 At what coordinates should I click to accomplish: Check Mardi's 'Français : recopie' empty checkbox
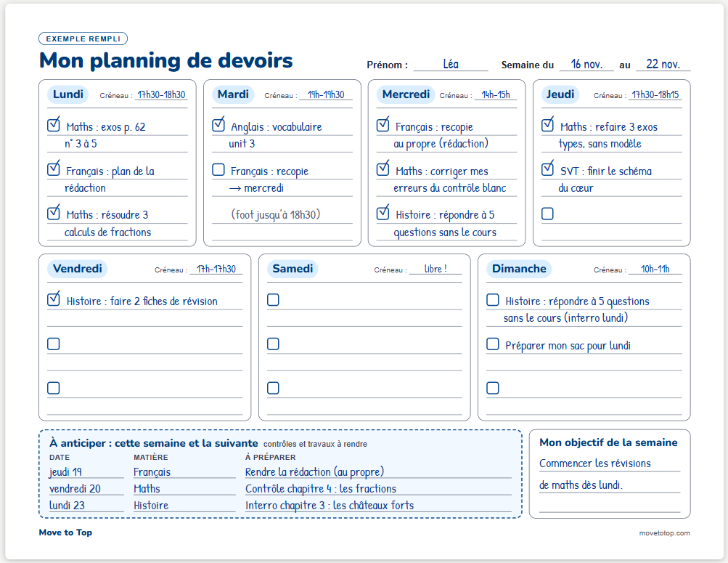click(x=218, y=169)
